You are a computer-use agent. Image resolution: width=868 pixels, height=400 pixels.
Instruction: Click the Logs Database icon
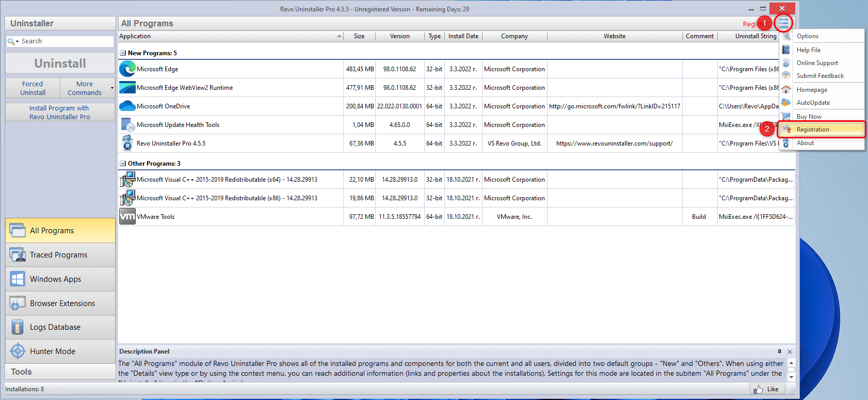(x=18, y=327)
